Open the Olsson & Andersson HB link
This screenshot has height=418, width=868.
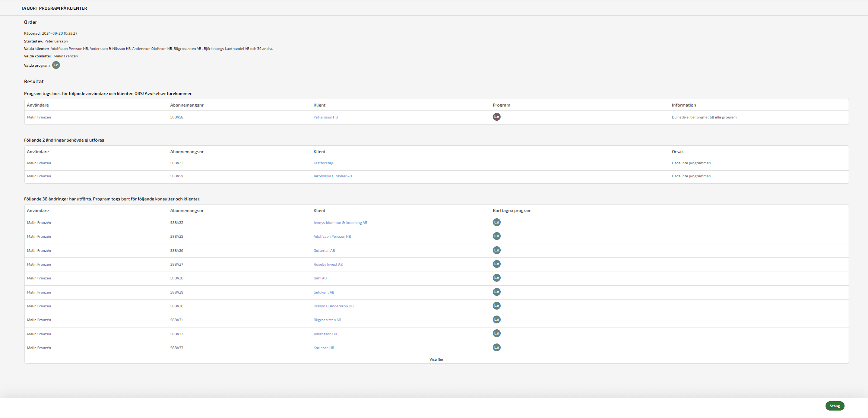[333, 306]
